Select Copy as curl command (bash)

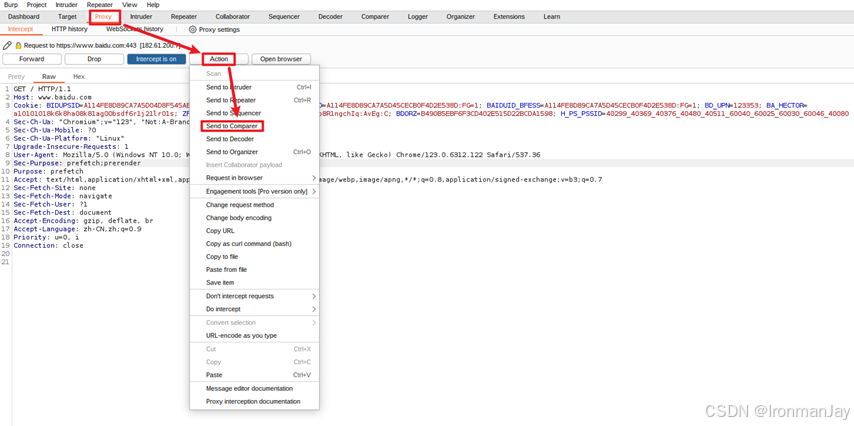click(x=254, y=244)
